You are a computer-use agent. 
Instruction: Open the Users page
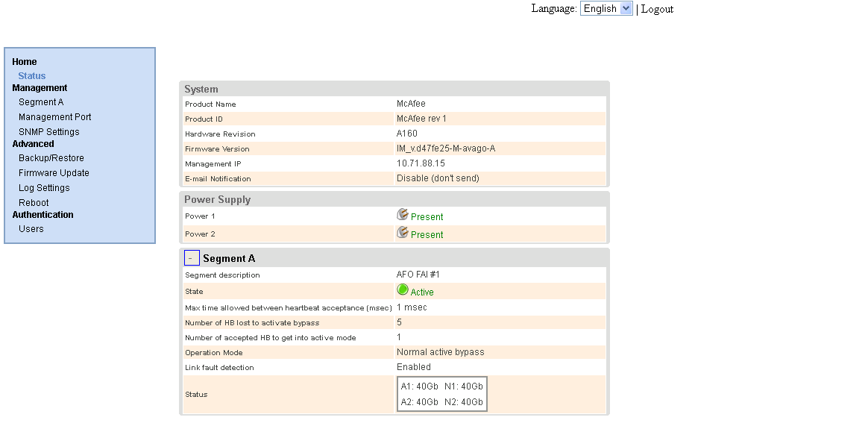pos(31,229)
